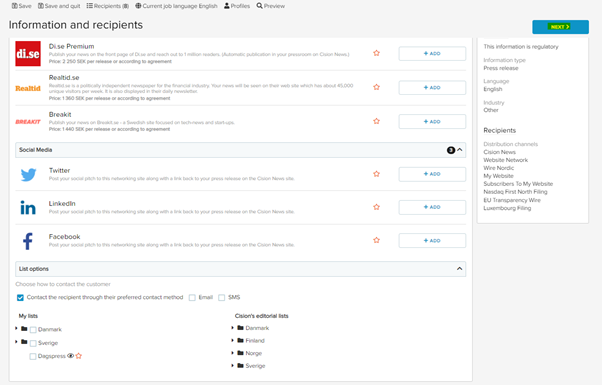The height and width of the screenshot is (385, 602).
Task: Choose Save and quit in toolbar
Action: pyautogui.click(x=59, y=6)
